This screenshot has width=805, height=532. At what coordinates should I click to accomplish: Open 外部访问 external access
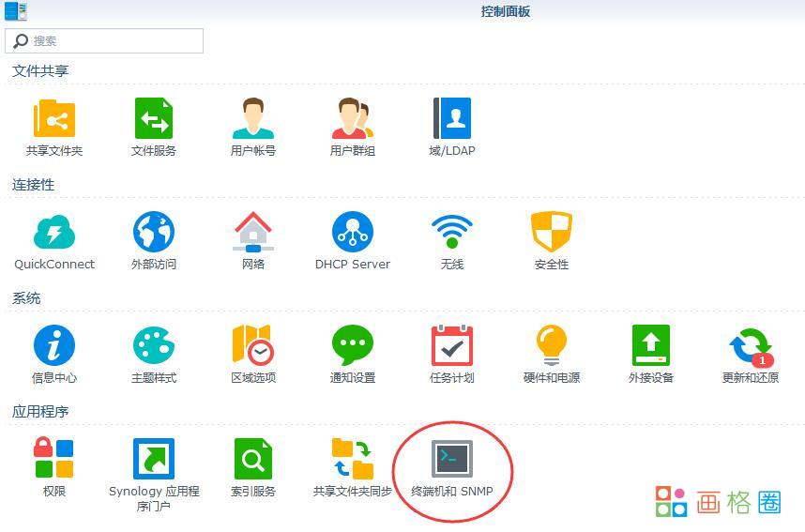[x=154, y=232]
